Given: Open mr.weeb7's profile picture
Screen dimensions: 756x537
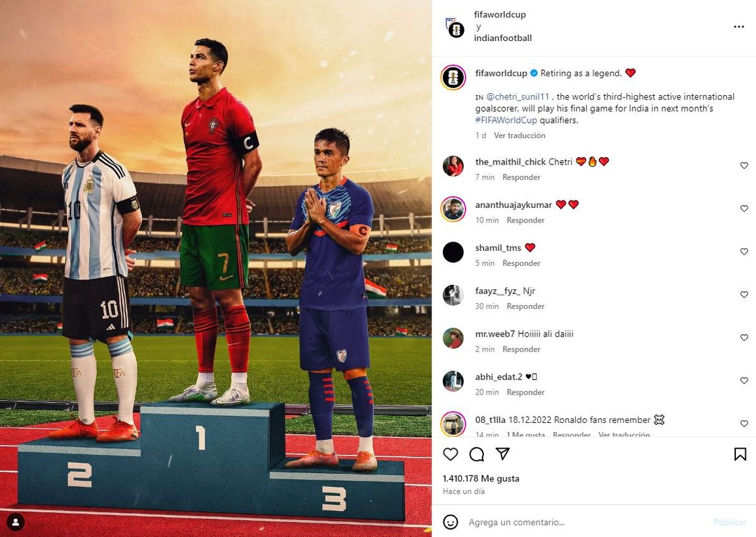Looking at the screenshot, I should (x=453, y=338).
